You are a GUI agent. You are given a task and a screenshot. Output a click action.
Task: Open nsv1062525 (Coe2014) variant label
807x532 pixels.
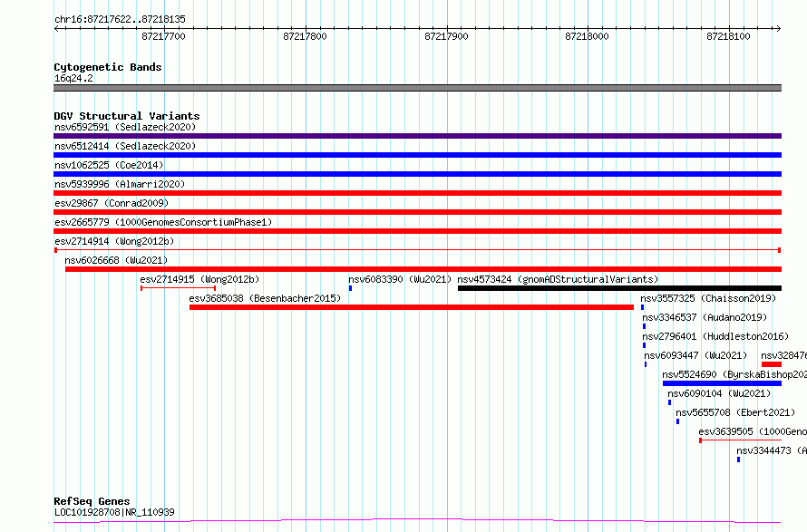point(109,165)
